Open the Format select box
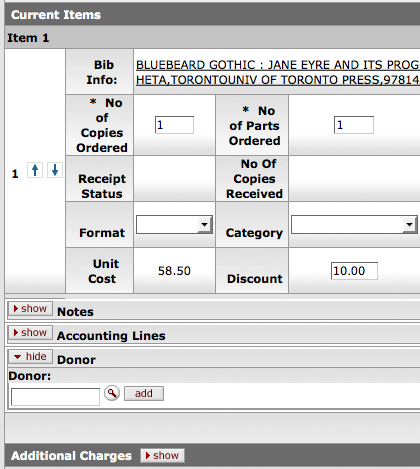This screenshot has width=420, height=469. pos(174,224)
